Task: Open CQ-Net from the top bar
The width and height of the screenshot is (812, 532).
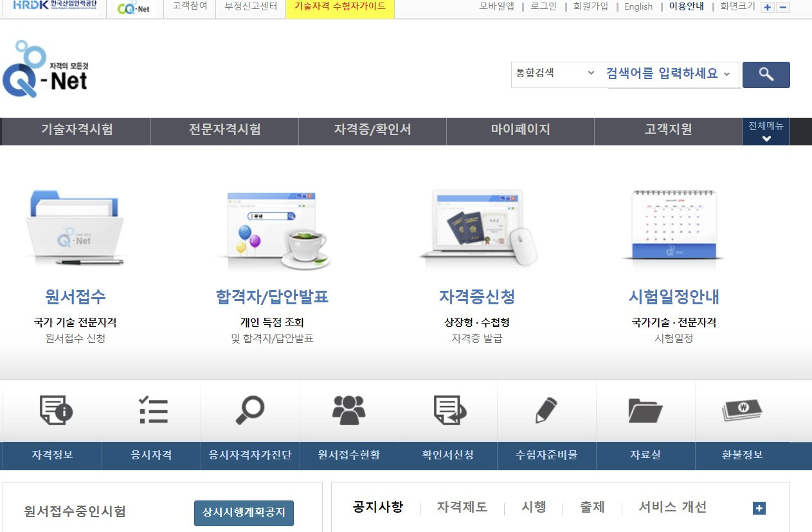Action: pyautogui.click(x=133, y=8)
